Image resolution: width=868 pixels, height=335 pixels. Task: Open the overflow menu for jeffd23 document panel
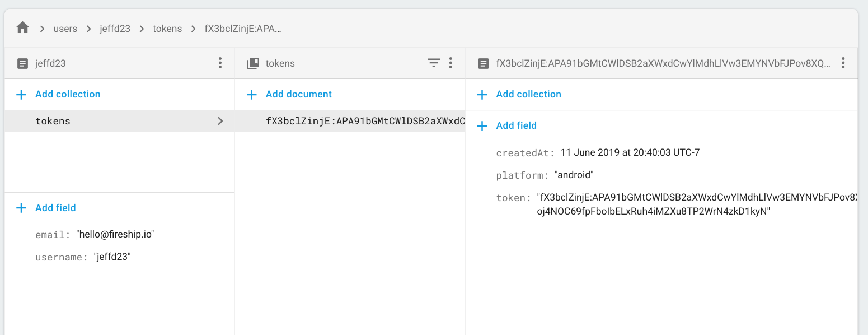(220, 63)
